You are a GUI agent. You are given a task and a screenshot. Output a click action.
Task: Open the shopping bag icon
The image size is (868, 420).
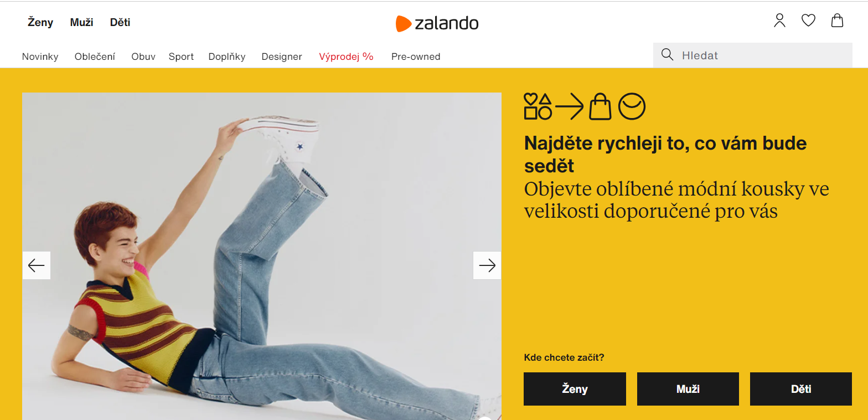point(838,21)
